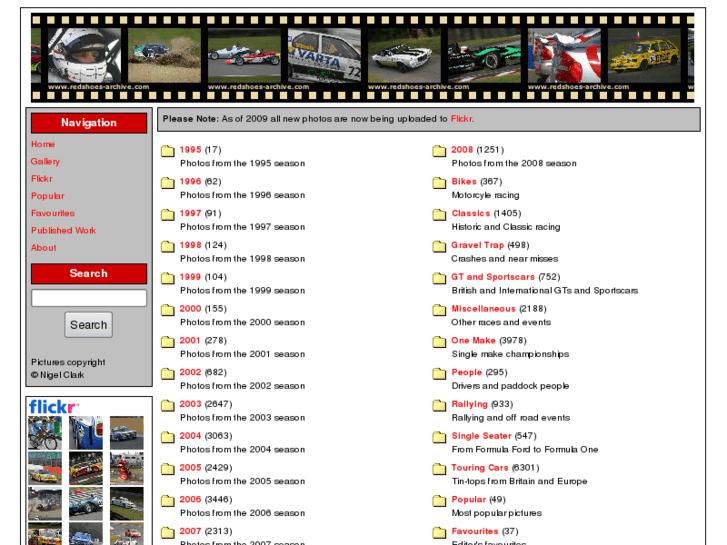
Task: Click the folder icon beside 2001
Action: [x=167, y=342]
